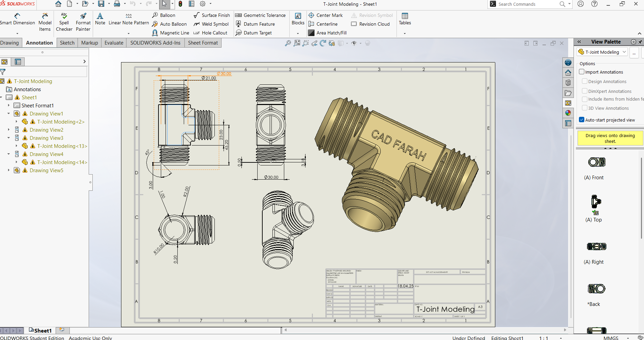
Task: Uncheck Auto-start projected view
Action: point(582,120)
